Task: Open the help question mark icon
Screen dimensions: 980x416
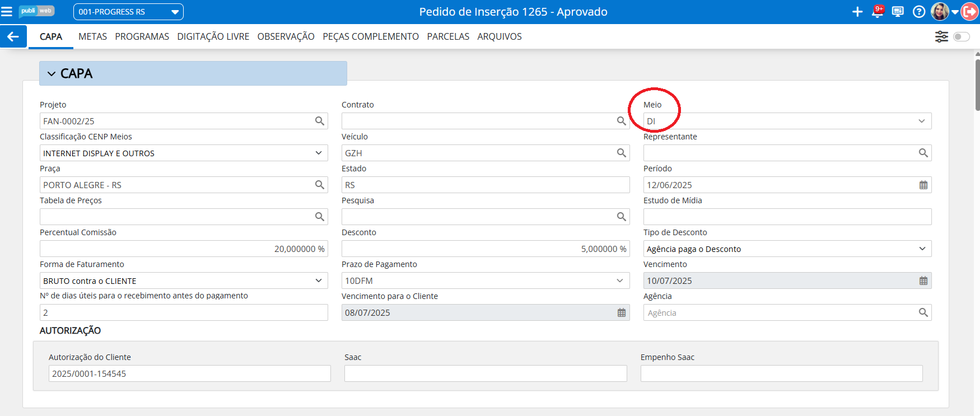Action: (918, 12)
